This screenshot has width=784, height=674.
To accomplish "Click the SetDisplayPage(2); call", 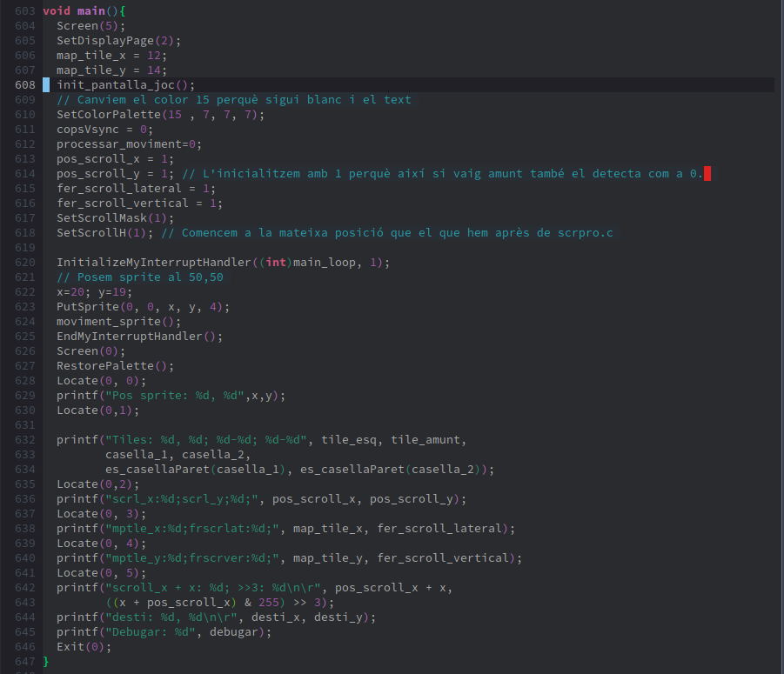I will [118, 41].
